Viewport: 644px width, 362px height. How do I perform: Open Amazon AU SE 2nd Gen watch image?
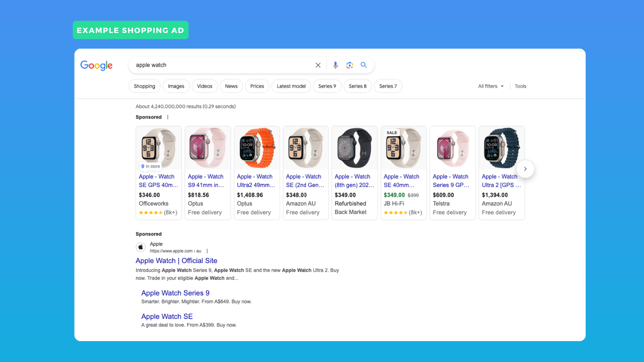click(306, 148)
